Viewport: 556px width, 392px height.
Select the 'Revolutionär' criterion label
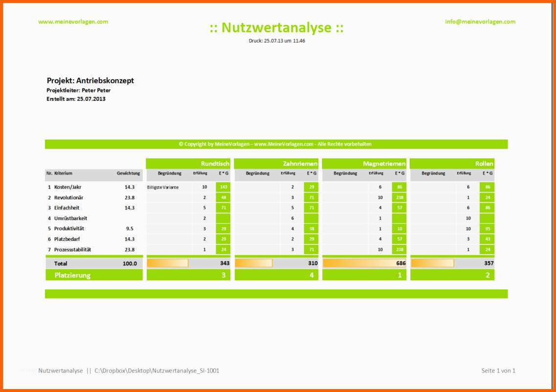(x=69, y=197)
